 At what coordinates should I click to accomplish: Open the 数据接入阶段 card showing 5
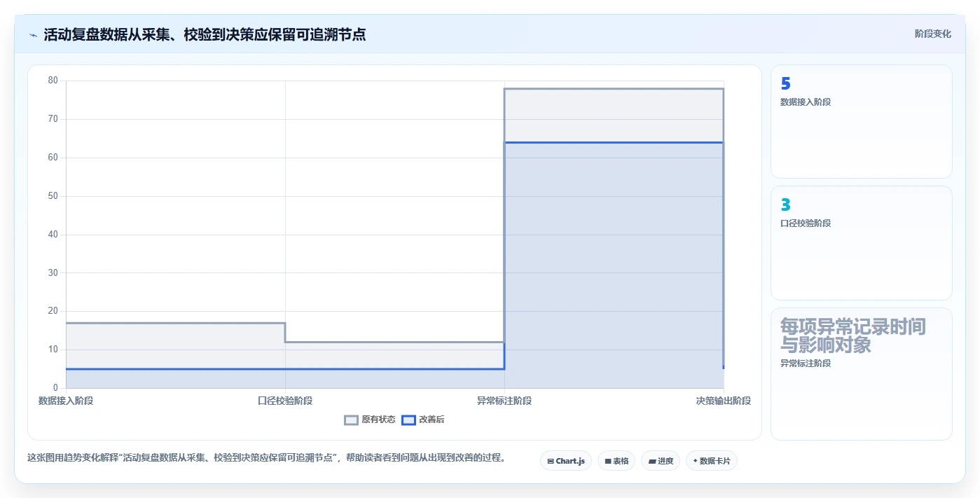pos(862,122)
